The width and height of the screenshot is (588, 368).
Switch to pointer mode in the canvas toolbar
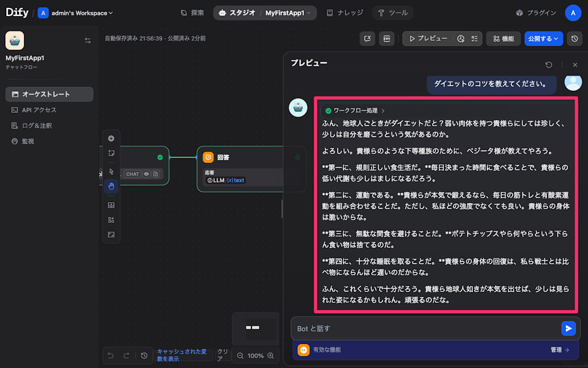pyautogui.click(x=111, y=171)
